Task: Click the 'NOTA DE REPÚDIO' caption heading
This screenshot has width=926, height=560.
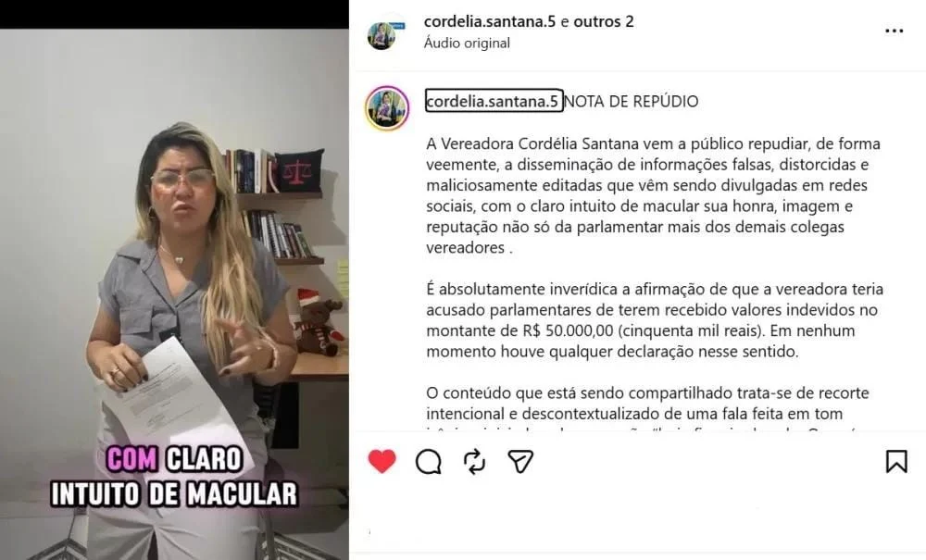Action: 632,101
